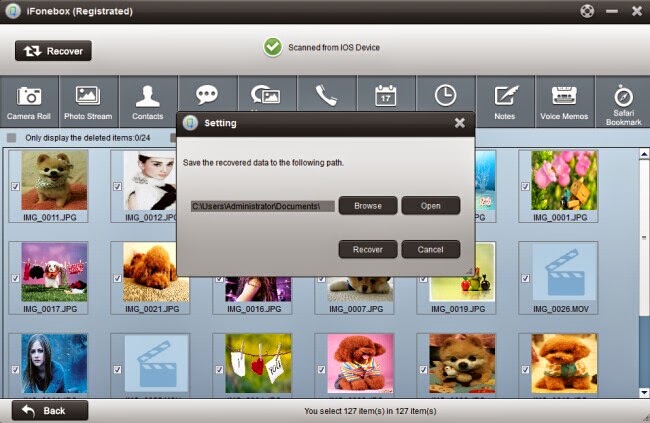Open the Voice Memos category
This screenshot has width=650, height=423.
coord(564,101)
